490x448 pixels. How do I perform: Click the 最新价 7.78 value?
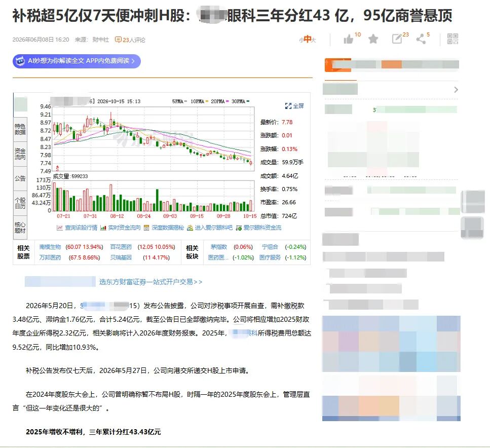tap(287, 122)
